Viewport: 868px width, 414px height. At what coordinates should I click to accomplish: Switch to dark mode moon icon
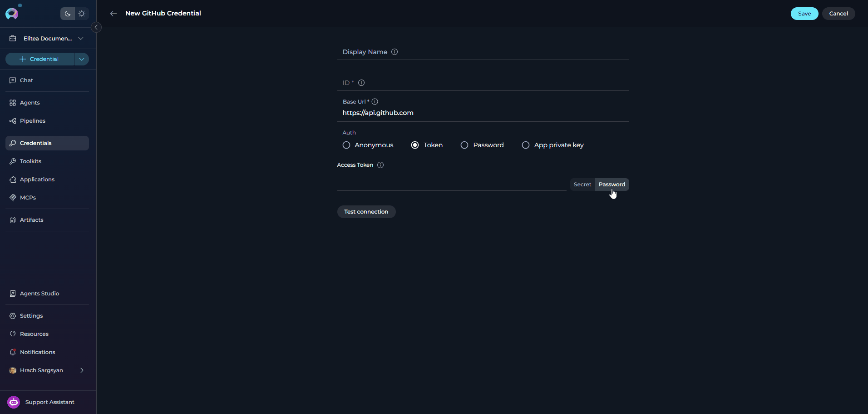[68, 14]
